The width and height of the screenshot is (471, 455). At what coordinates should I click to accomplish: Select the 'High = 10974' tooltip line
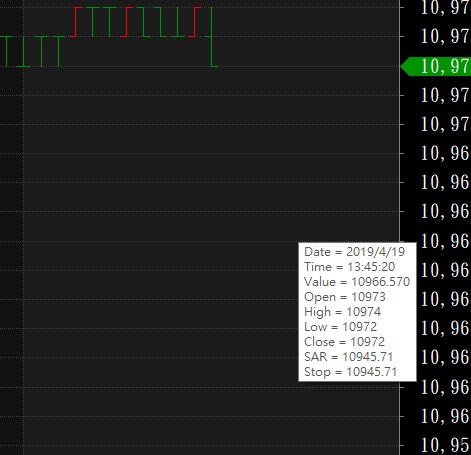point(342,312)
